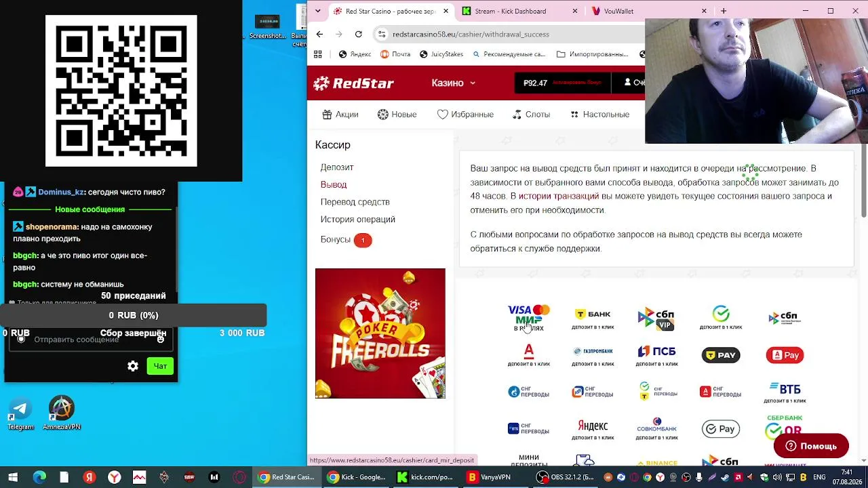Image resolution: width=868 pixels, height=488 pixels.
Task: Choose the VTB СНГ переводы payment option
Action: 528,428
